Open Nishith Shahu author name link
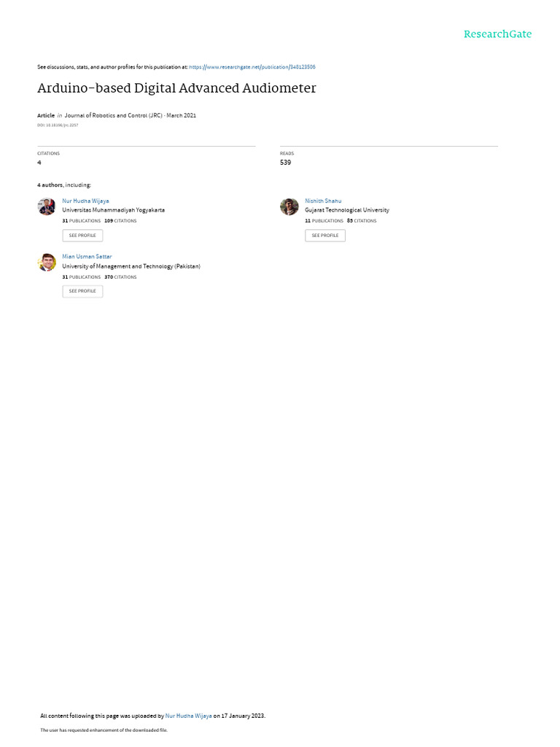 [x=323, y=201]
